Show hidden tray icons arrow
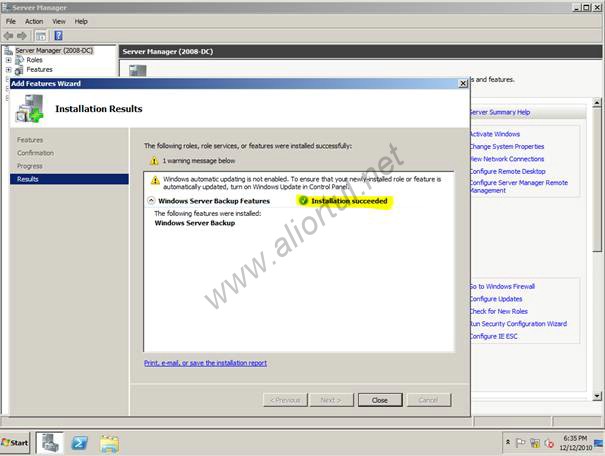This screenshot has height=456, width=605. pos(508,442)
